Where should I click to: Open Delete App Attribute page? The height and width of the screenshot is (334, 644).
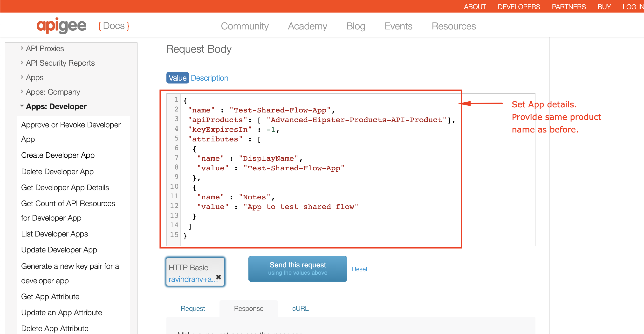click(x=55, y=328)
